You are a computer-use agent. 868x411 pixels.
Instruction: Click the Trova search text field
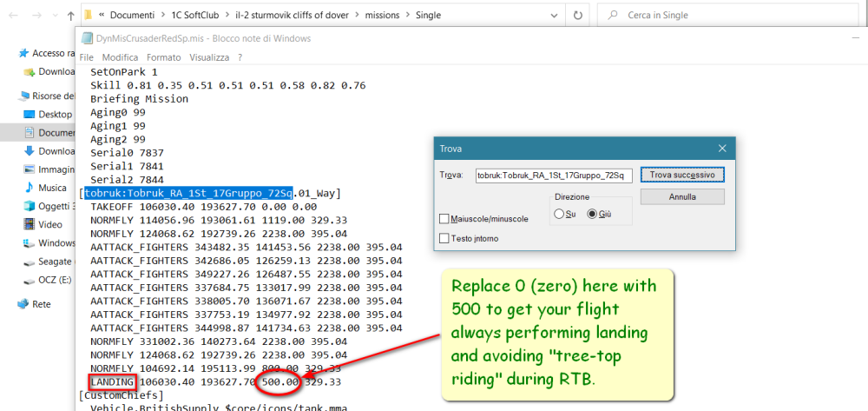(553, 176)
